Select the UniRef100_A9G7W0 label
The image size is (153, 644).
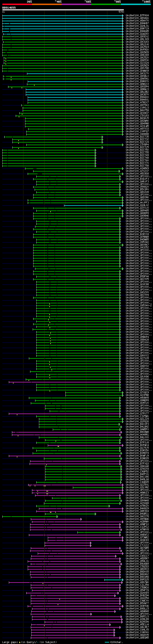tap(137, 582)
